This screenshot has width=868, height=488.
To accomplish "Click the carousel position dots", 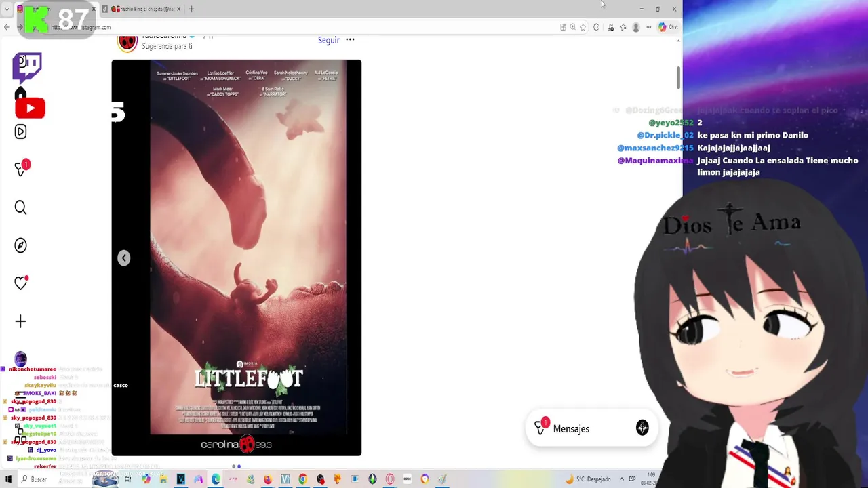I will click(x=236, y=466).
